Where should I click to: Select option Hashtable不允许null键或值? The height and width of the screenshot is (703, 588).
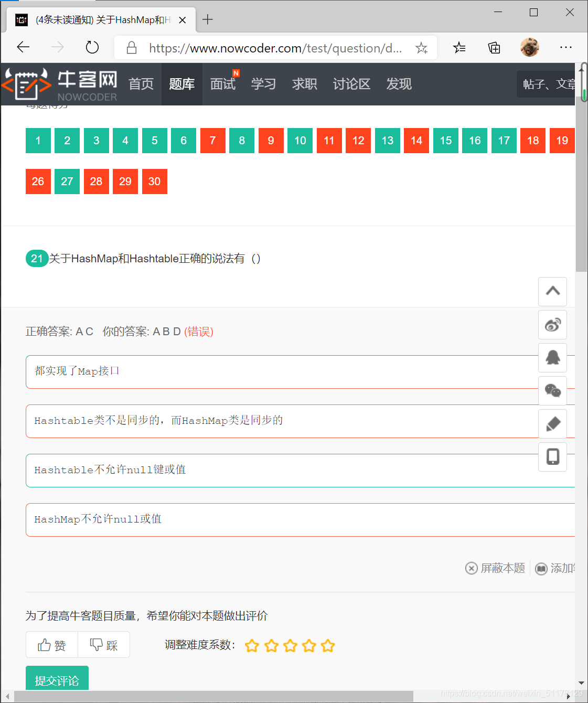300,471
